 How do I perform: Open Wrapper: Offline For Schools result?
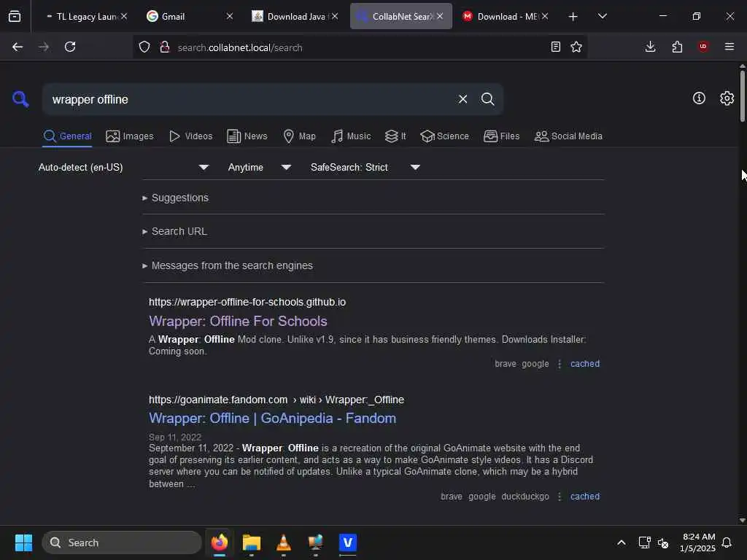tap(239, 322)
